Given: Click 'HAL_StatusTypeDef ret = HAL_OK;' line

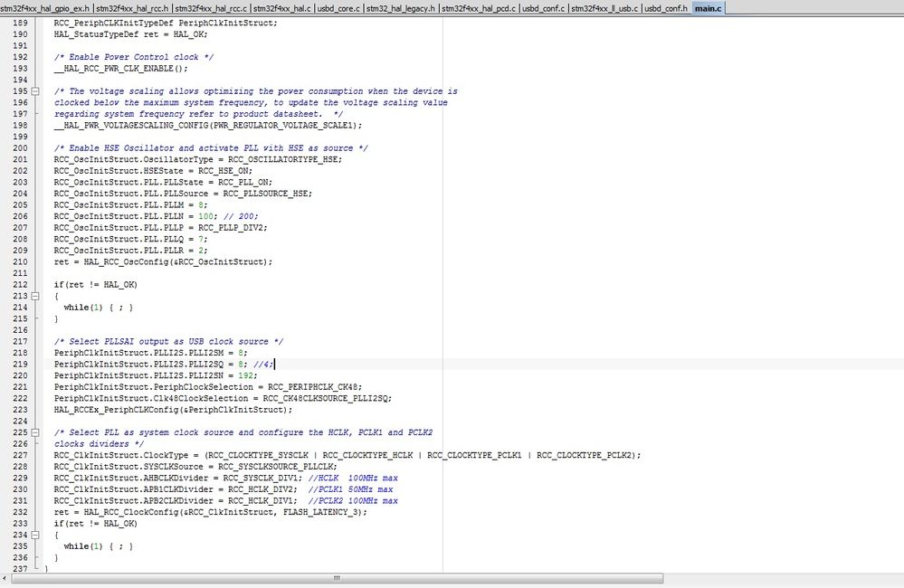Looking at the screenshot, I should coord(131,34).
